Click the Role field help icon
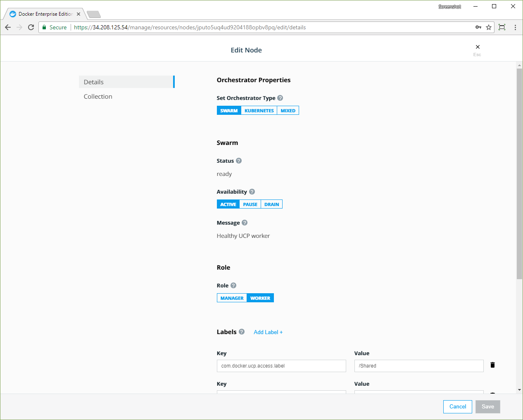523x420 pixels. point(233,285)
